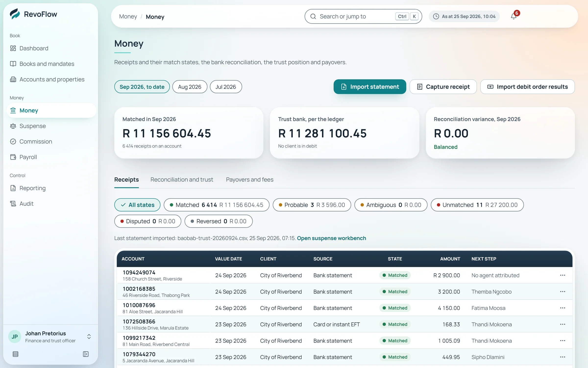Click the RevoFlow logo icon
Screen dimensions: 588x368
15,14
